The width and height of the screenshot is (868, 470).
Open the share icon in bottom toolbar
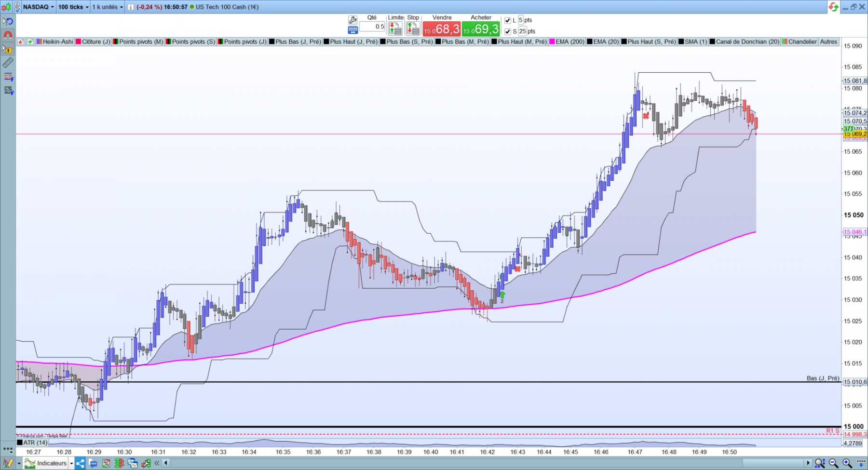point(80,463)
